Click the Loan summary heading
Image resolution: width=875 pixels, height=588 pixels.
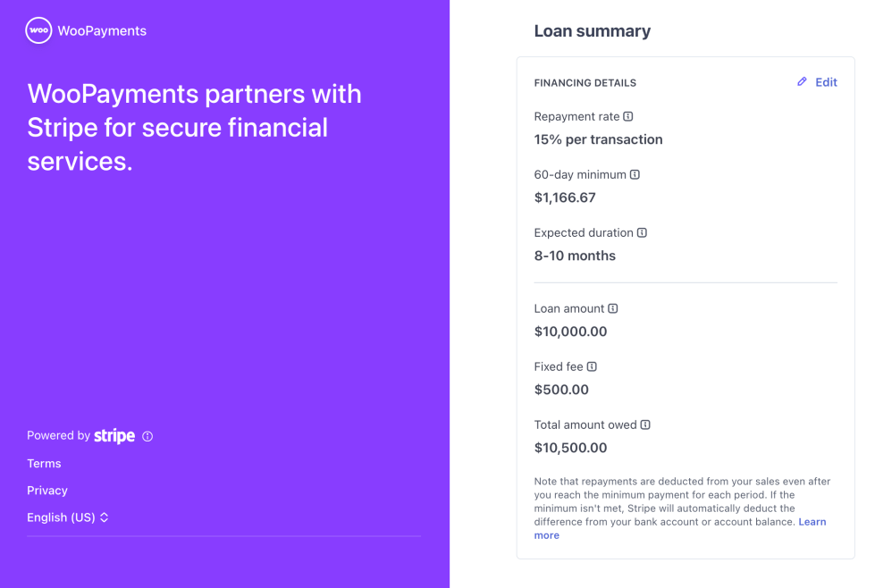pyautogui.click(x=592, y=30)
